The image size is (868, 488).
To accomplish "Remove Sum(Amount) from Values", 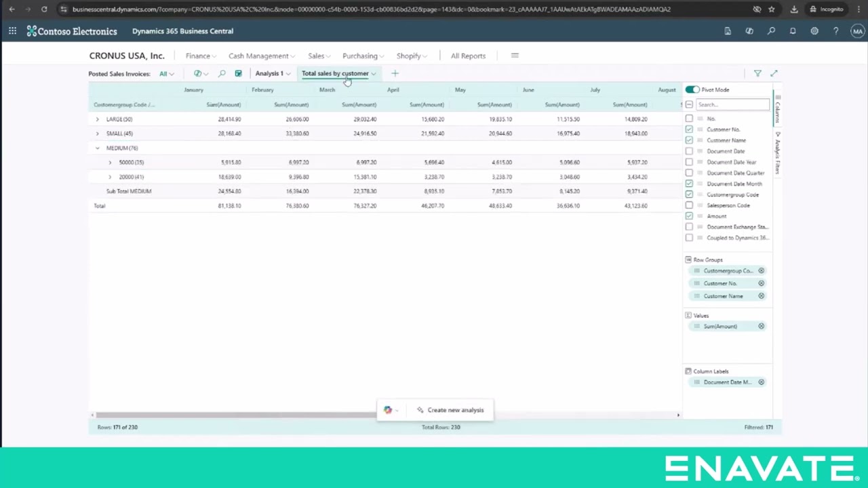I will pos(761,327).
